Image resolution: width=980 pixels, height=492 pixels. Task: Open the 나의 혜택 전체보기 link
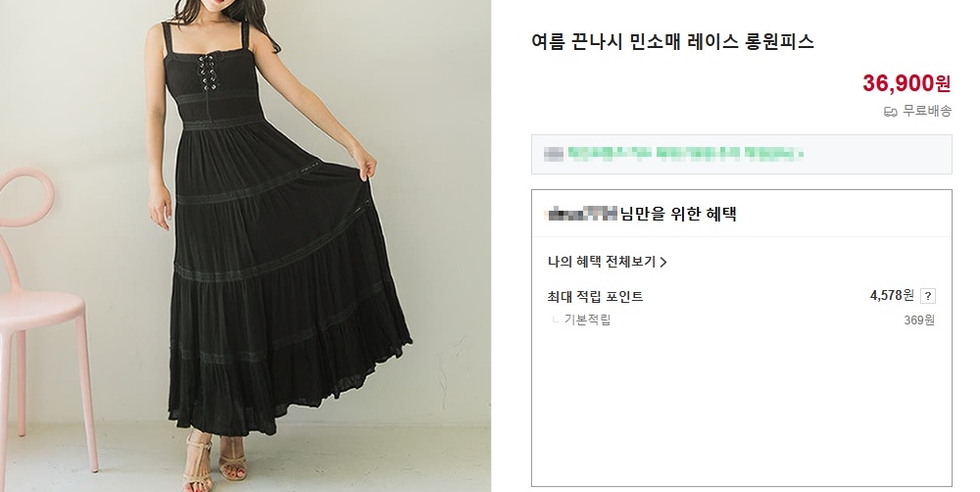pos(607,262)
